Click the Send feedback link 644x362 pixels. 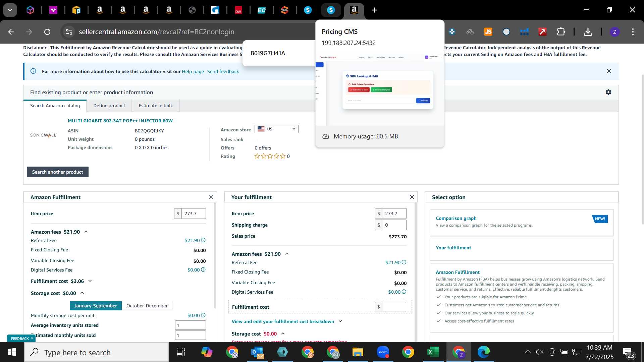coord(223,71)
